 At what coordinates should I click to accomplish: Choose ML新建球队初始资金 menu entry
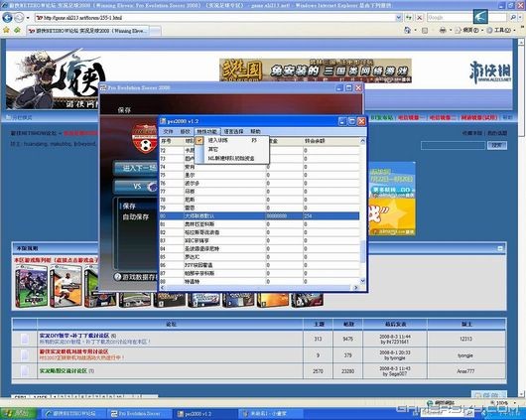232,158
